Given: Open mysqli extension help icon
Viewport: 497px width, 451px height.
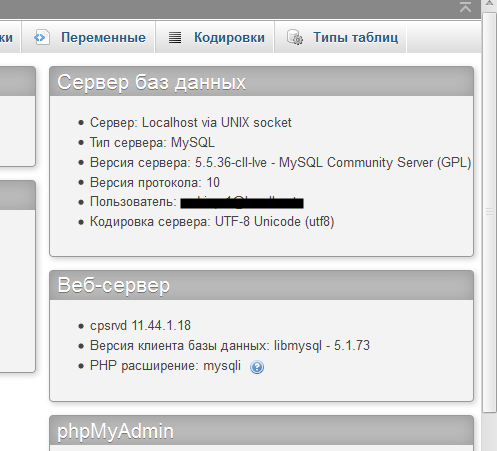Looking at the screenshot, I should coord(257,367).
